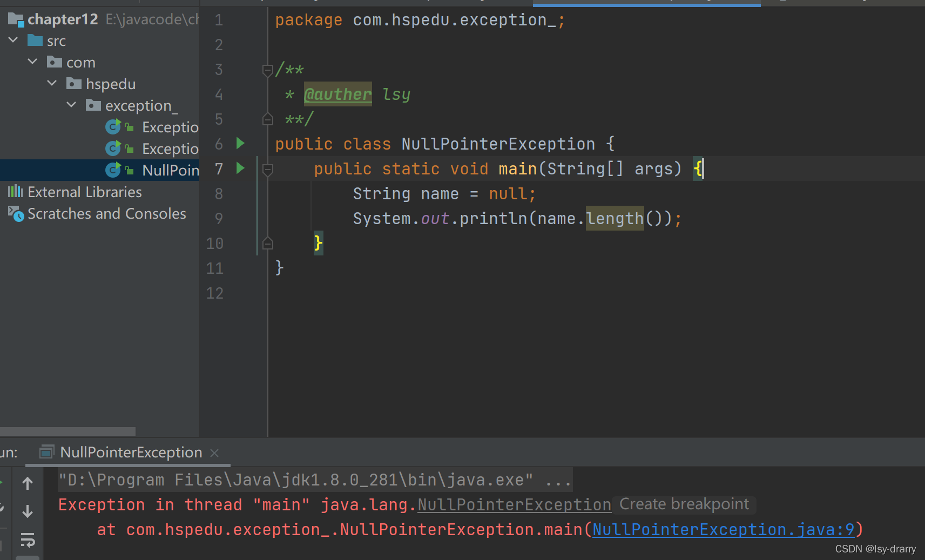
Task: Click the hspedu package folder icon
Action: point(74,83)
